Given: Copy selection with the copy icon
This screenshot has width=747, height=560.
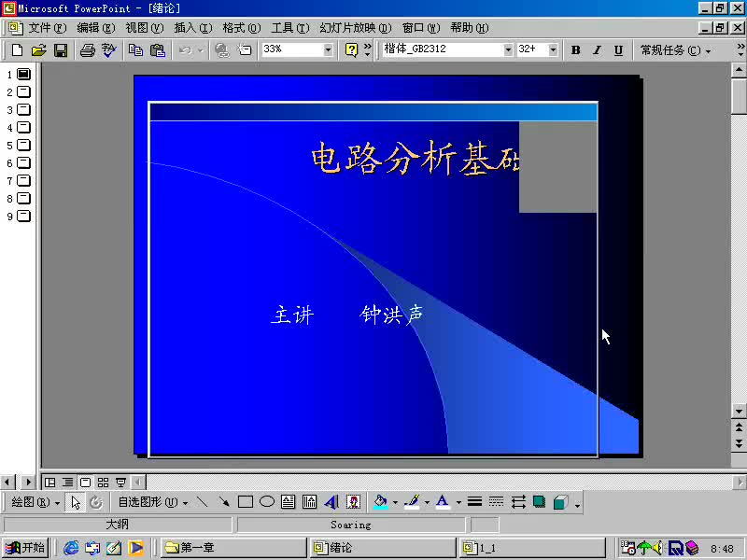Looking at the screenshot, I should [135, 49].
